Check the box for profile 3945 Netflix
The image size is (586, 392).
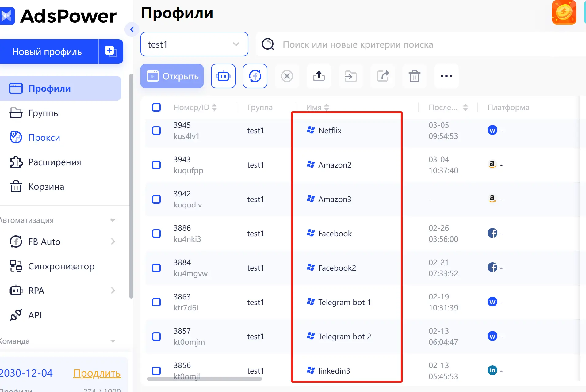(x=156, y=131)
